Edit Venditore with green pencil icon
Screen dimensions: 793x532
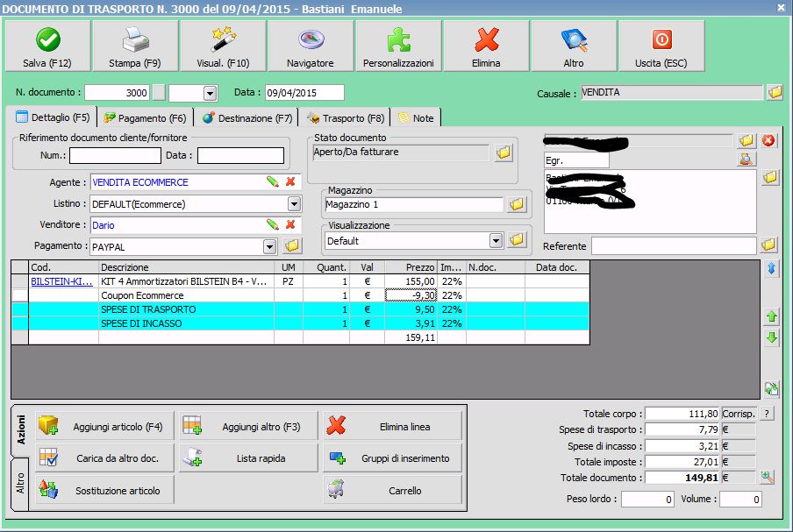tap(273, 225)
